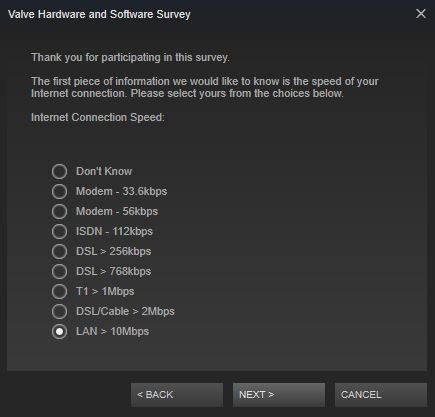This screenshot has height=417, width=435.
Task: Choose the Modem - 33.6kbps radio option
Action: coord(59,191)
